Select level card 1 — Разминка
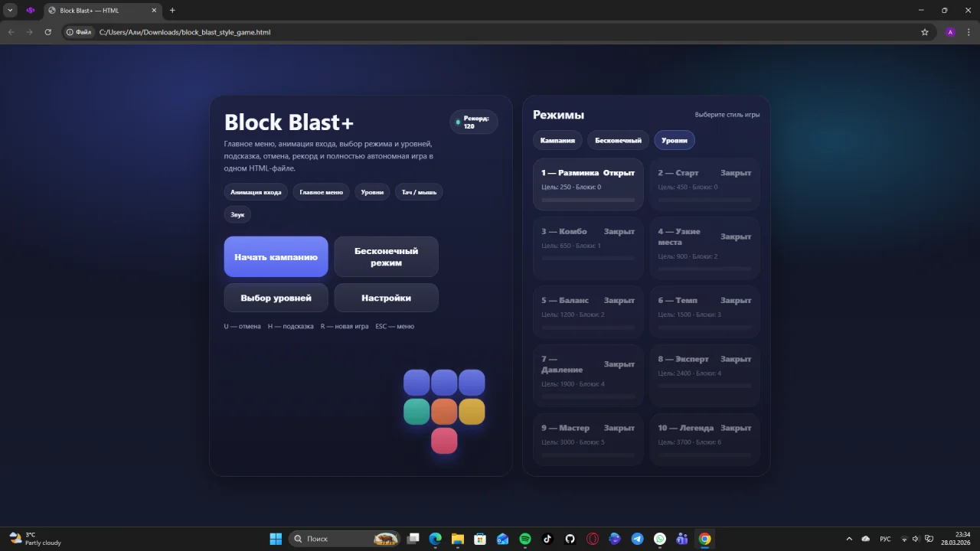Viewport: 980px width, 551px height. point(588,184)
